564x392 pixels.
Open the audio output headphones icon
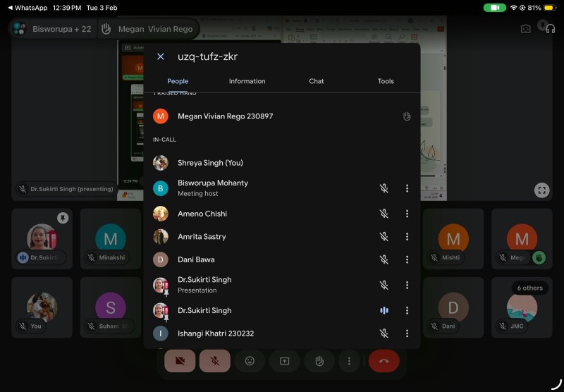point(550,29)
